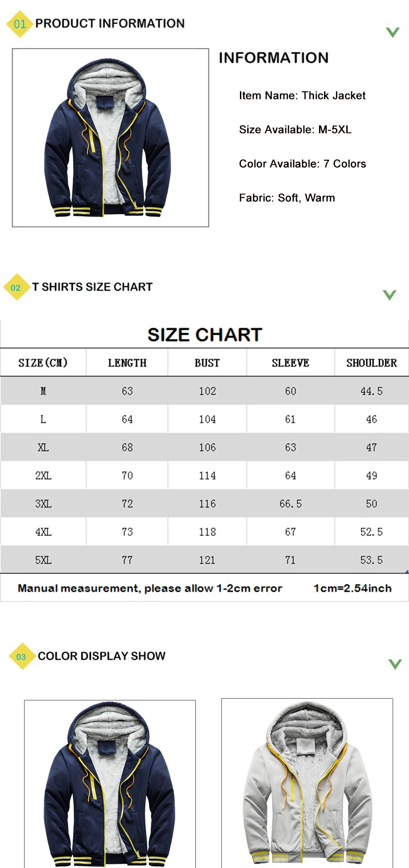409x868 pixels.
Task: Click the LENGTH column header
Action: [x=127, y=363]
